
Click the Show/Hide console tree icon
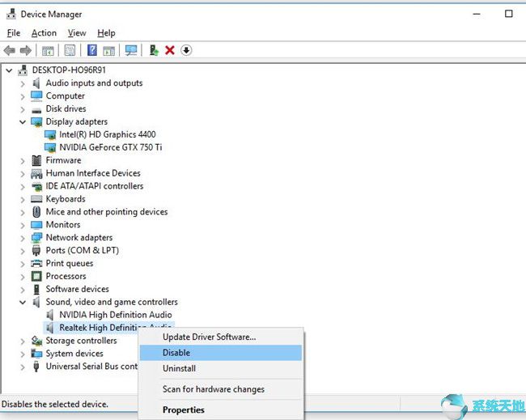48,50
